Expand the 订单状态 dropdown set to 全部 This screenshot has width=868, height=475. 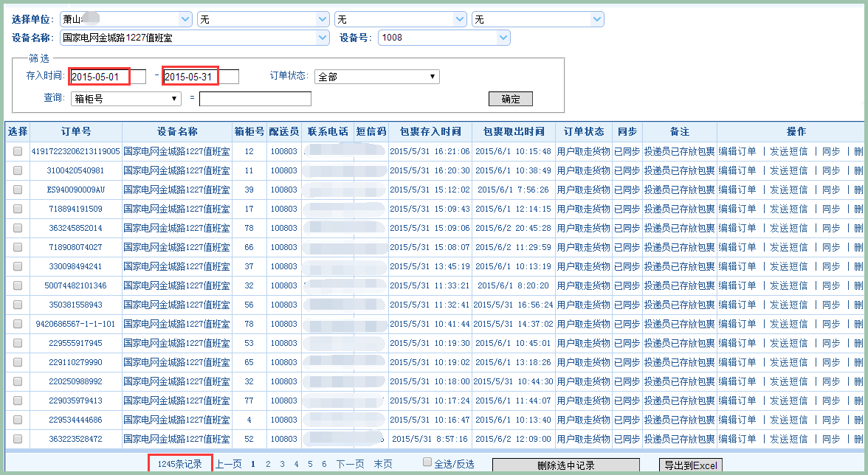click(x=376, y=77)
